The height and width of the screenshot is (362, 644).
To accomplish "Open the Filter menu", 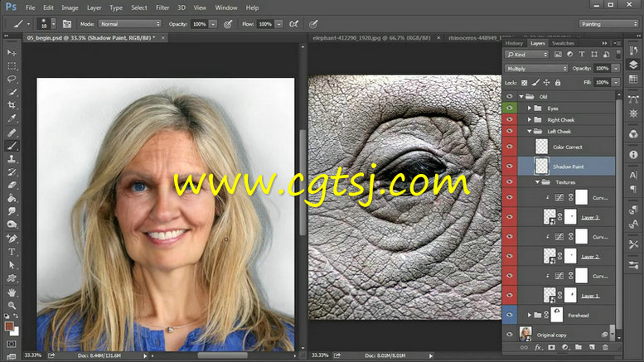I will point(162,7).
